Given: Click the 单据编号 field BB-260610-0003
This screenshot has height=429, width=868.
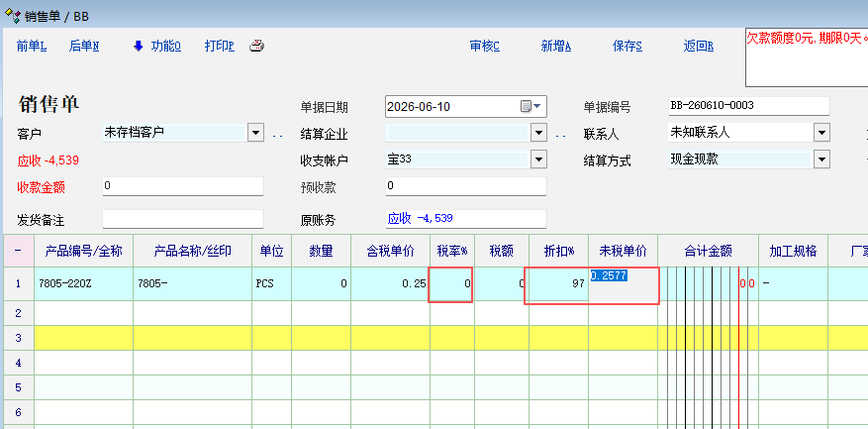Looking at the screenshot, I should [x=749, y=106].
